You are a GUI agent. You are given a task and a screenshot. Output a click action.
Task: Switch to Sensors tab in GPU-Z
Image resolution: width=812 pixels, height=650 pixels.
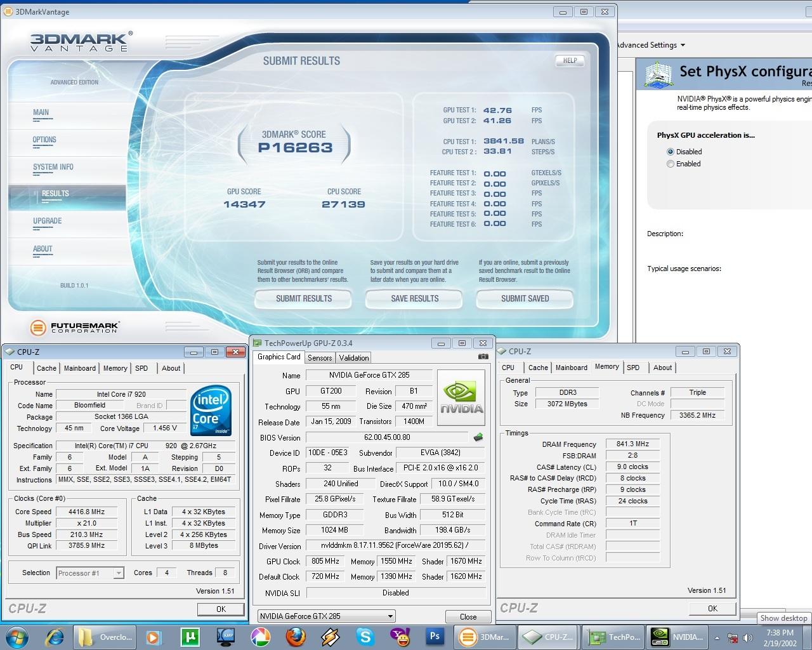(x=320, y=358)
